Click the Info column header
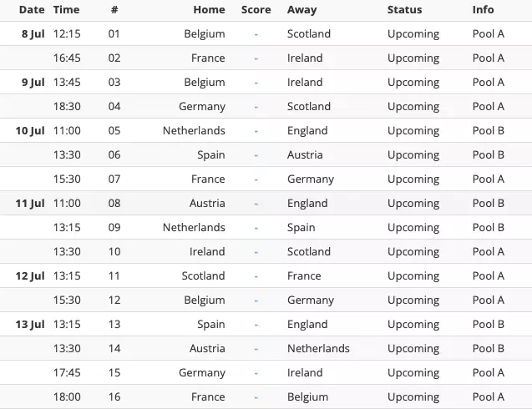This screenshot has width=532, height=409. click(x=483, y=10)
